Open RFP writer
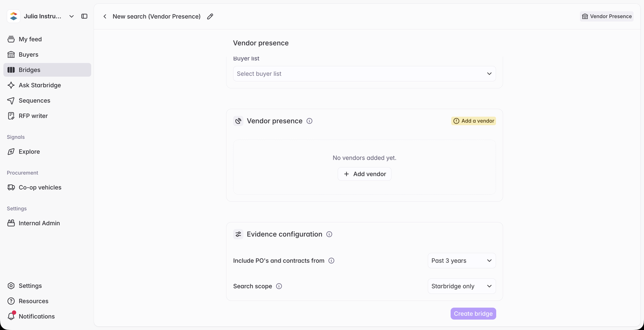 pyautogui.click(x=47, y=116)
